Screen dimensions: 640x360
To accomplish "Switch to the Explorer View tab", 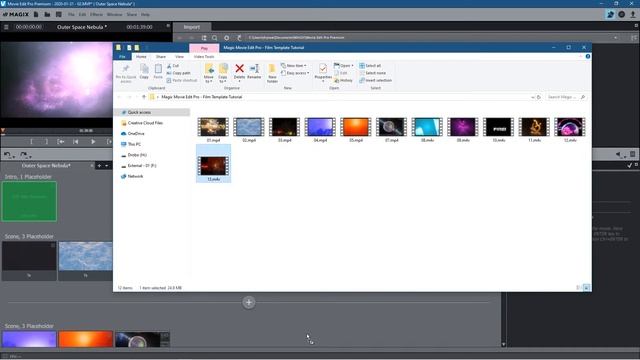I will [x=179, y=57].
